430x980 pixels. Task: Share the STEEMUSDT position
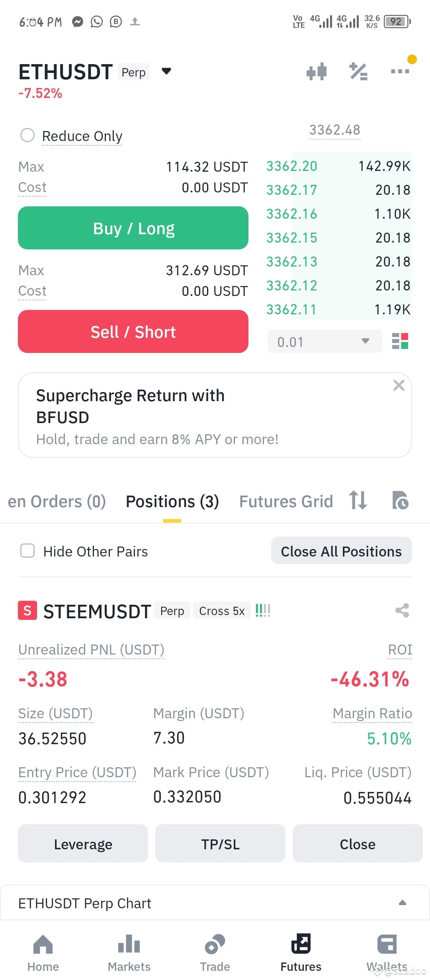point(402,610)
